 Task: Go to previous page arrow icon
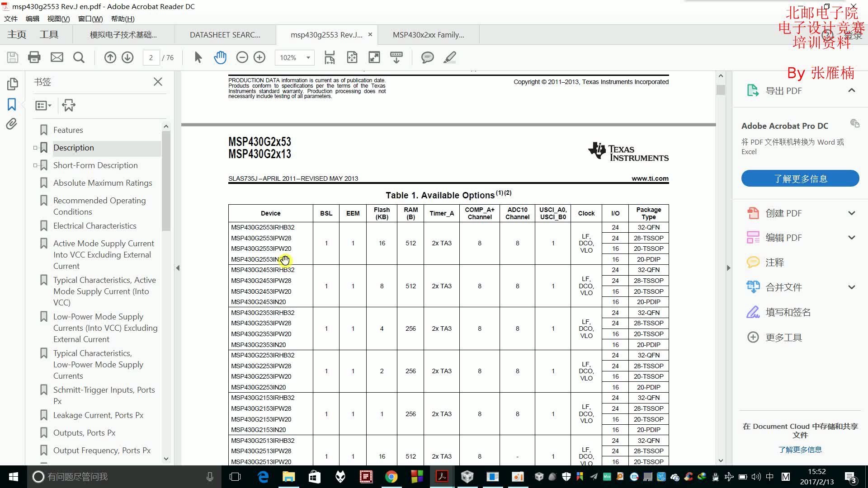(x=110, y=57)
